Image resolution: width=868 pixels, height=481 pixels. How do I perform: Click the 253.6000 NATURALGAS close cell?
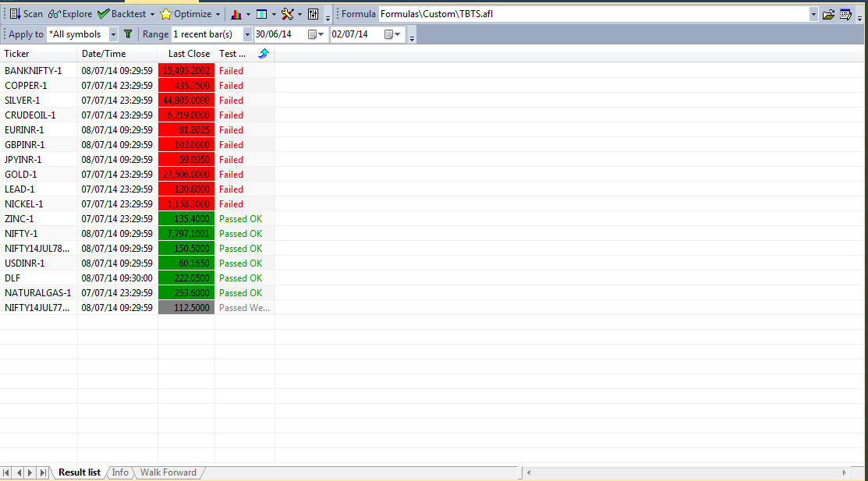[x=186, y=293]
